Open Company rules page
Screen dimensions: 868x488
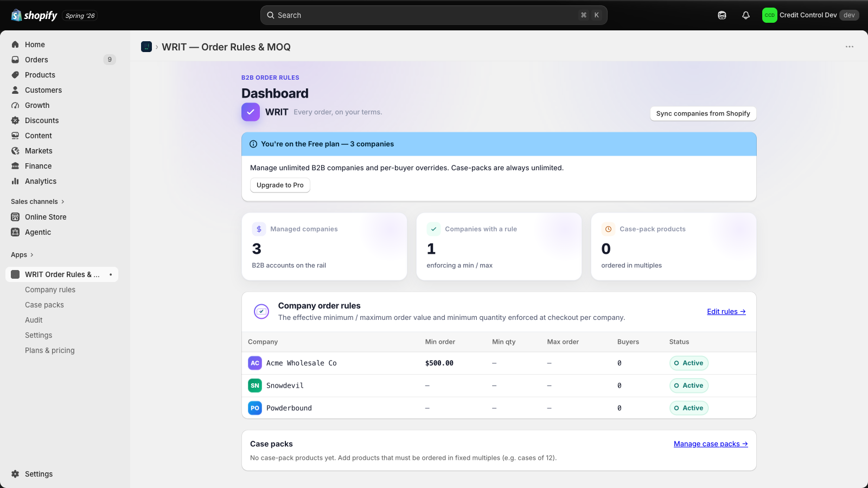(50, 290)
